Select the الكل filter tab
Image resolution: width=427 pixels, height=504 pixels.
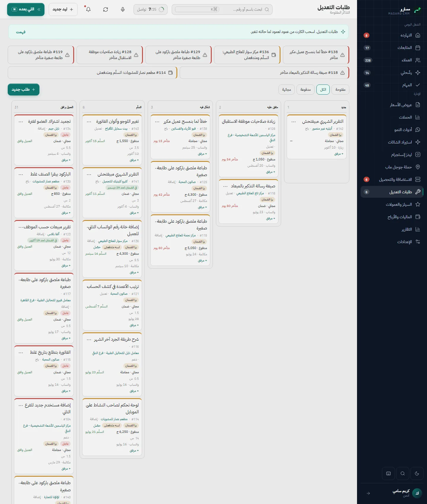tap(323, 90)
